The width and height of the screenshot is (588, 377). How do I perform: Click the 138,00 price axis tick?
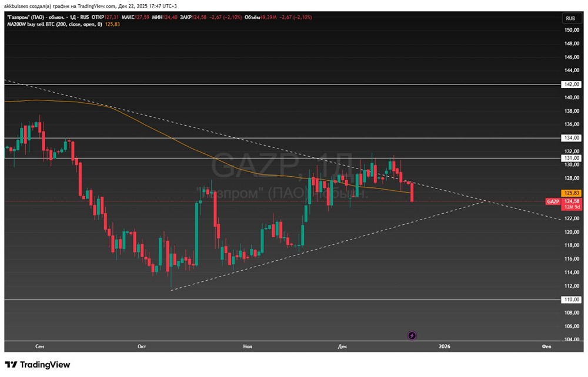(572, 111)
